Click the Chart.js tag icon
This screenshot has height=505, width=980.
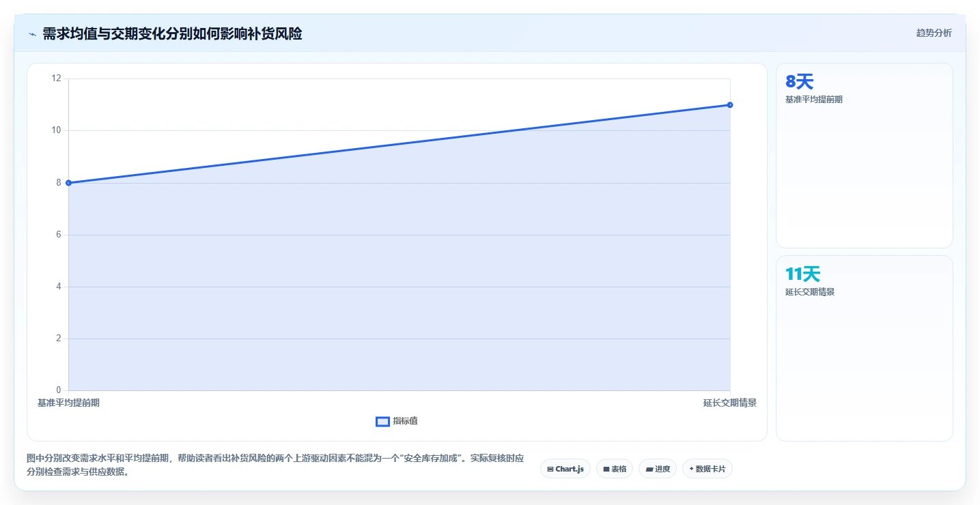click(x=550, y=470)
